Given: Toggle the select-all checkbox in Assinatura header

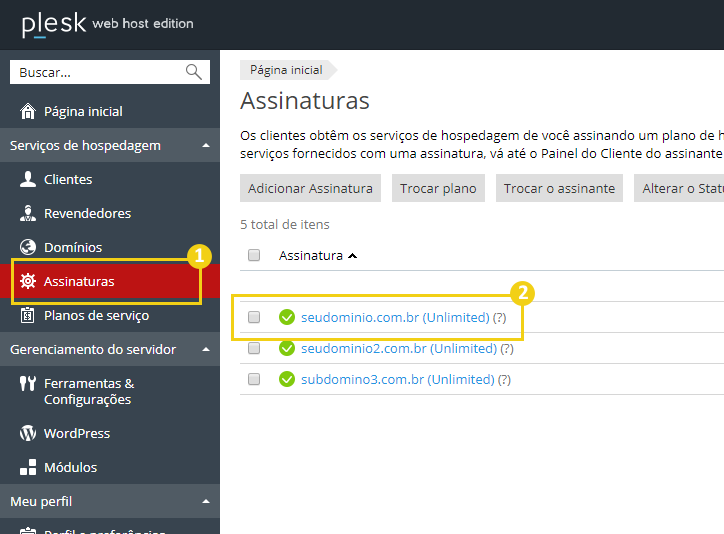Looking at the screenshot, I should coord(254,255).
